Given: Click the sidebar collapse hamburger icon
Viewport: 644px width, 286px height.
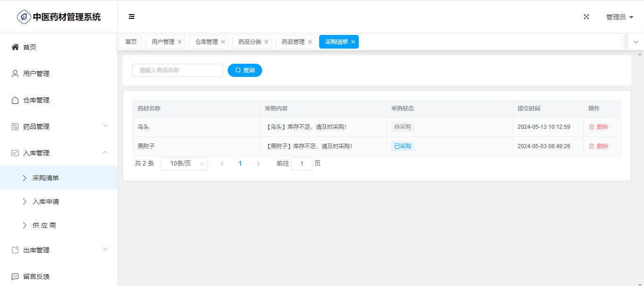Looking at the screenshot, I should click(x=132, y=17).
